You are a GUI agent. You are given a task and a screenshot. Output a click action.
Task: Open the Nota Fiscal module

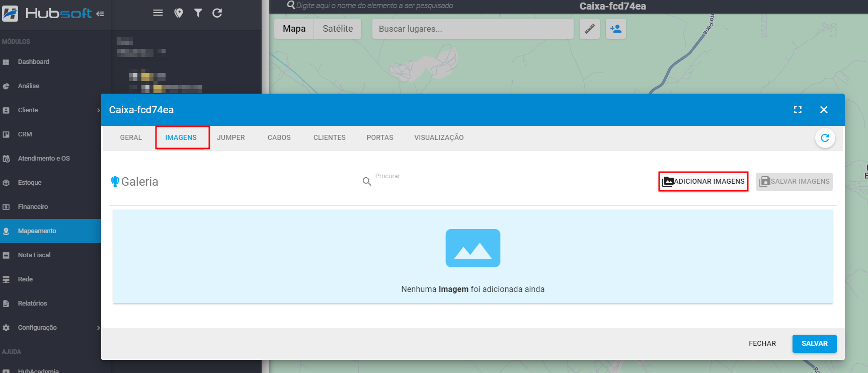[x=50, y=255]
